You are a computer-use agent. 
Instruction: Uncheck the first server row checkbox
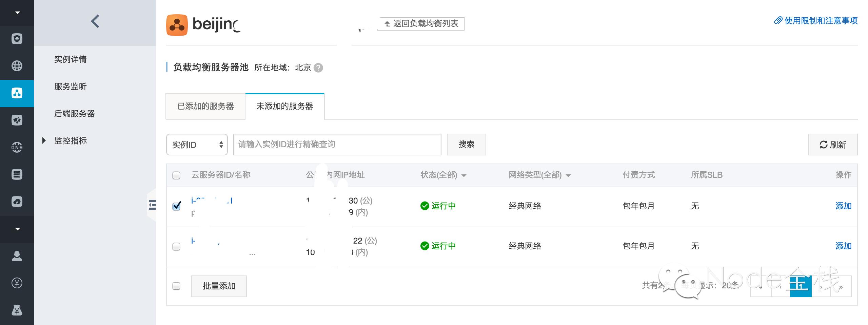(177, 206)
